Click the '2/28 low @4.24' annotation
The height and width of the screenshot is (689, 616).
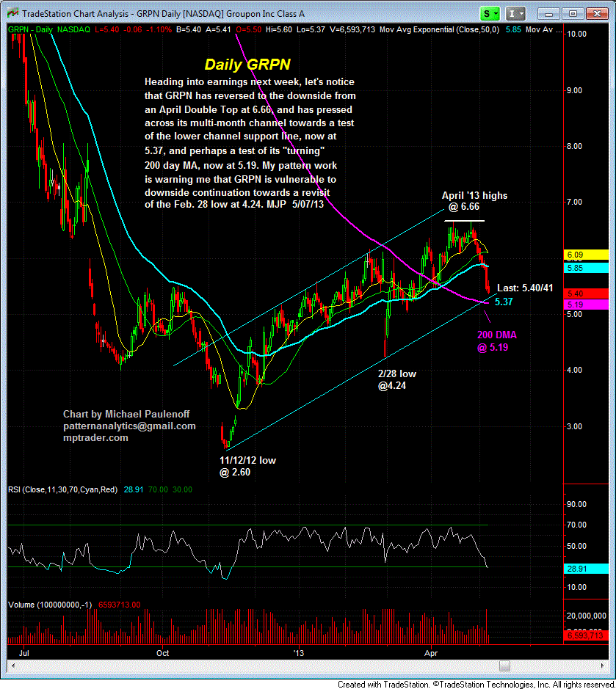(x=396, y=379)
